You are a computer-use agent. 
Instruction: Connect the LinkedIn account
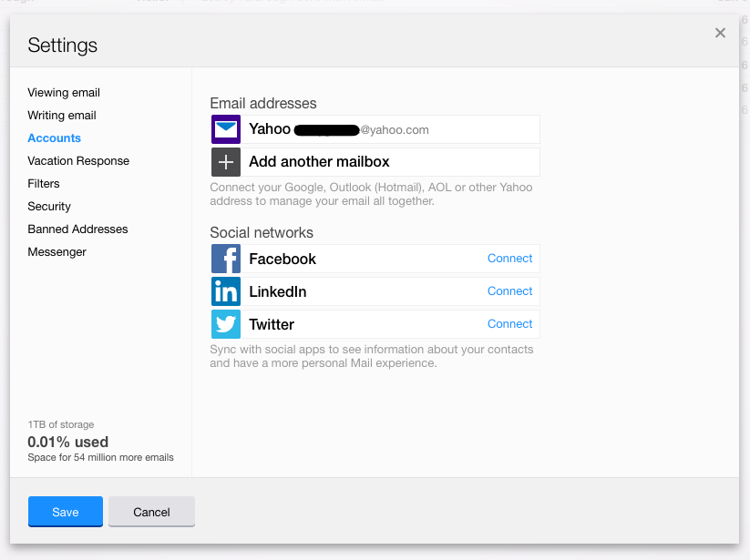click(509, 291)
